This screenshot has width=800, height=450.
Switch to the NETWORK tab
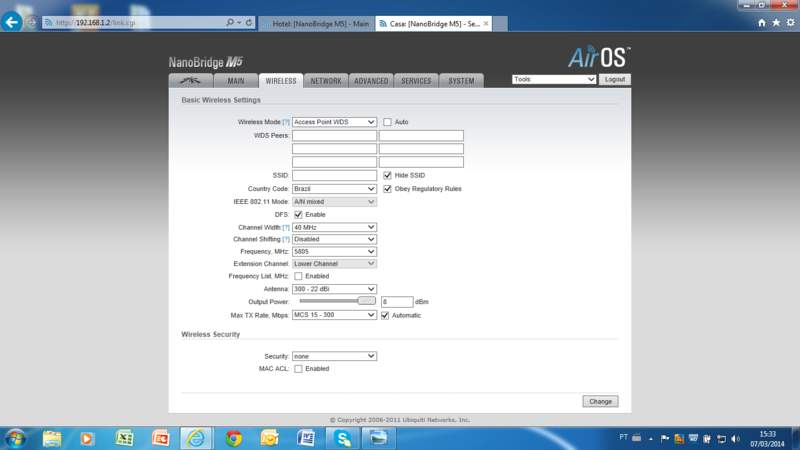click(x=326, y=81)
